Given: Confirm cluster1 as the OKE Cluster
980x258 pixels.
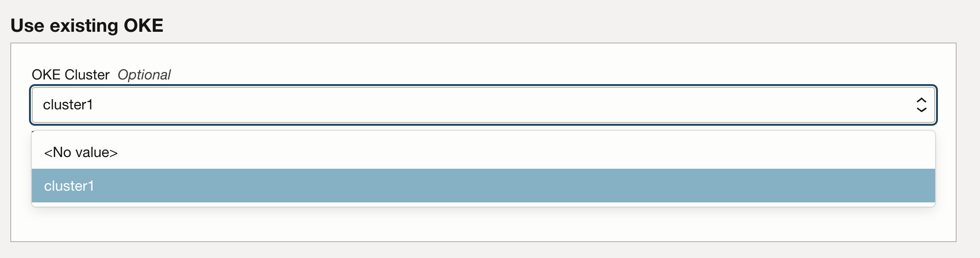Looking at the screenshot, I should (69, 186).
